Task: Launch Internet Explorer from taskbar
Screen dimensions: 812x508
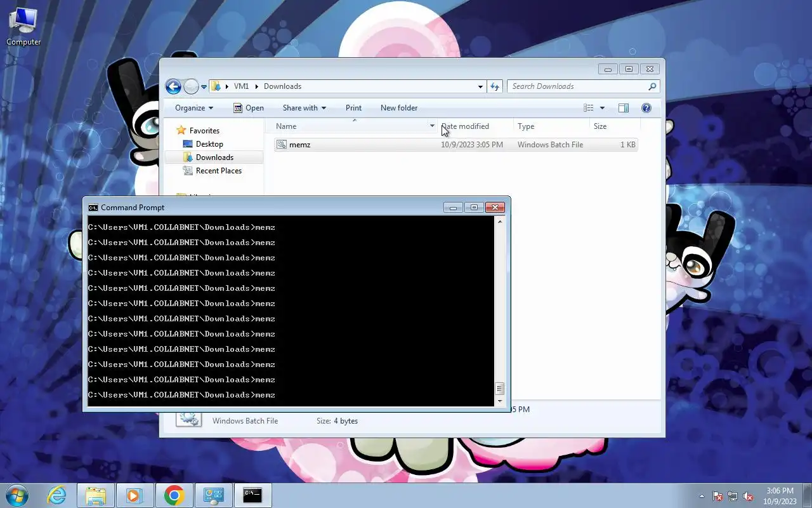Action: [57, 495]
